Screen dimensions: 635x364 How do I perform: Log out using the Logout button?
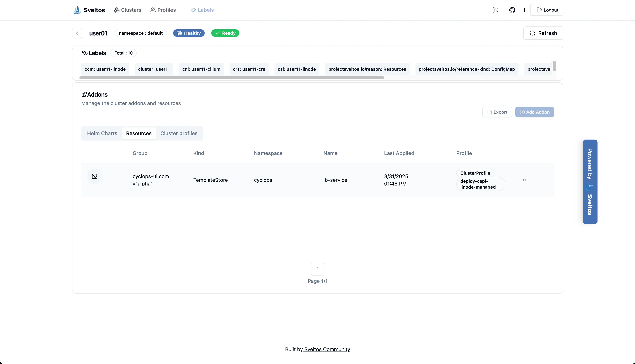[547, 10]
